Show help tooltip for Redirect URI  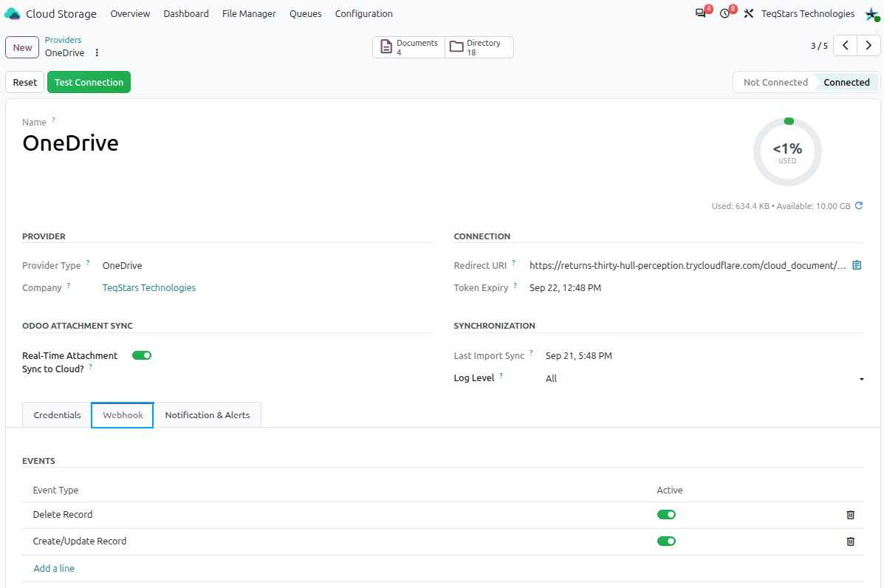[513, 263]
